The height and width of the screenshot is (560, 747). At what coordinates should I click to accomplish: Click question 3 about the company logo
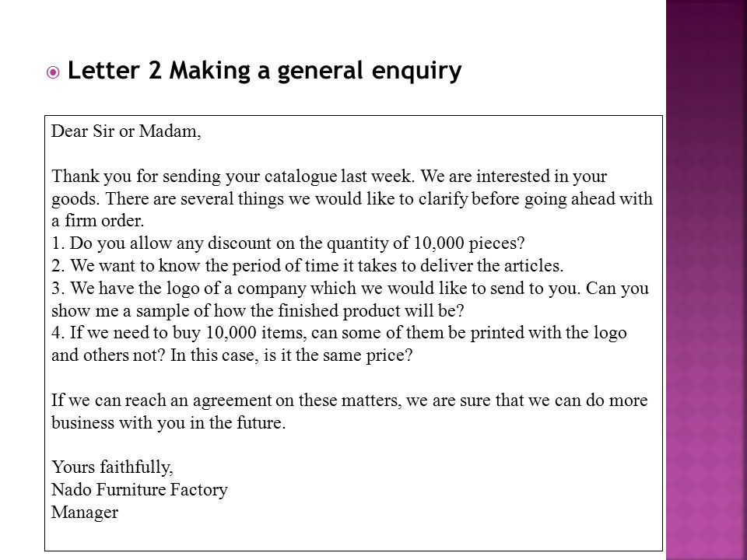coord(350,288)
